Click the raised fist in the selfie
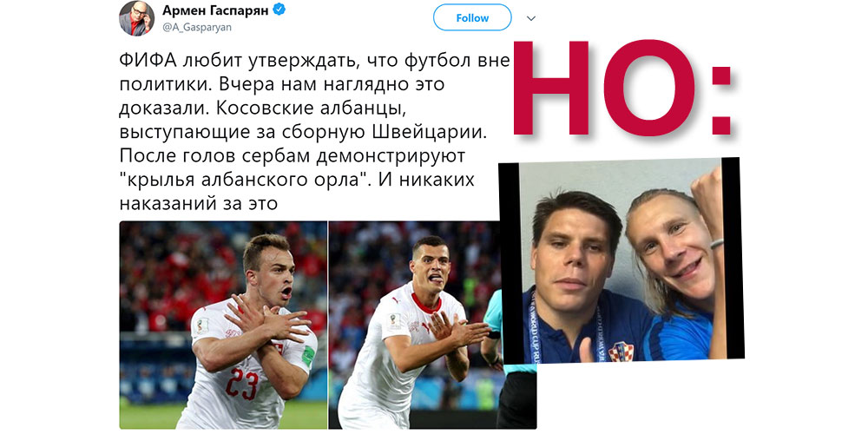This screenshot has height=434, width=868. pos(707,202)
